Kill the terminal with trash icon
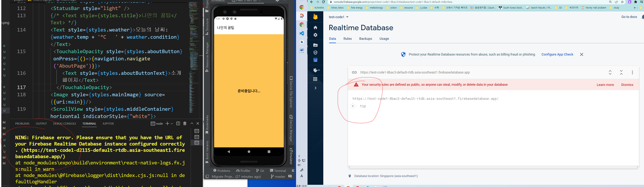This screenshot has height=187, width=644. point(185,123)
